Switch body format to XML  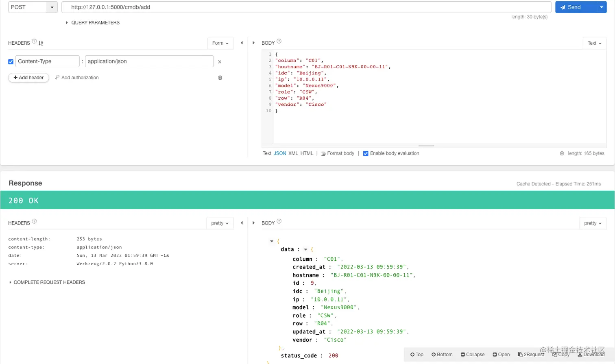pyautogui.click(x=293, y=153)
